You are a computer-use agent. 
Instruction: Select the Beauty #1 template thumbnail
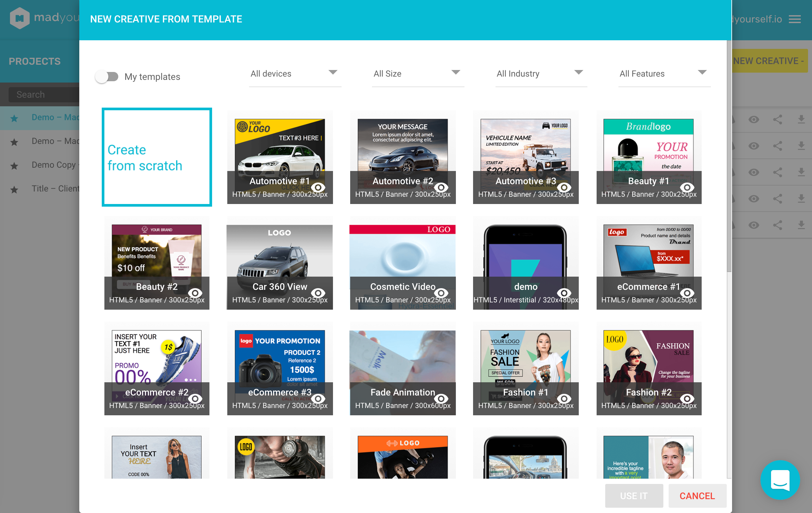pyautogui.click(x=649, y=157)
